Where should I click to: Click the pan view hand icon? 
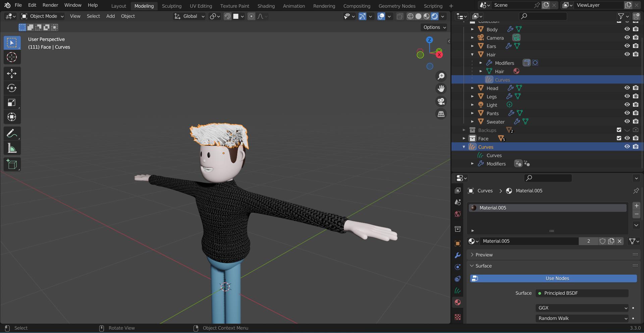(x=441, y=89)
